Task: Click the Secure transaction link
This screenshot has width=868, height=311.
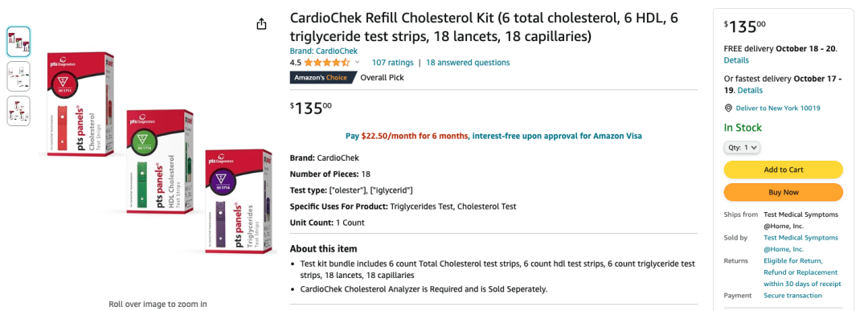Action: [792, 296]
